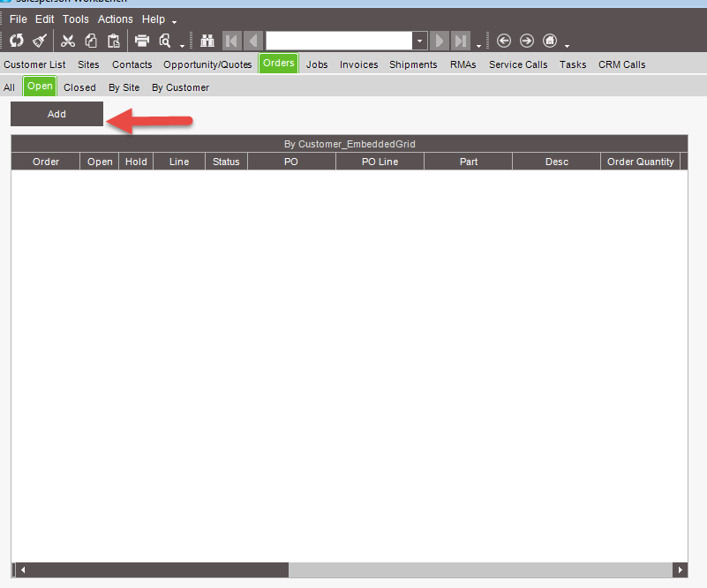Click the PO column header
The image size is (707, 588).
pyautogui.click(x=291, y=162)
